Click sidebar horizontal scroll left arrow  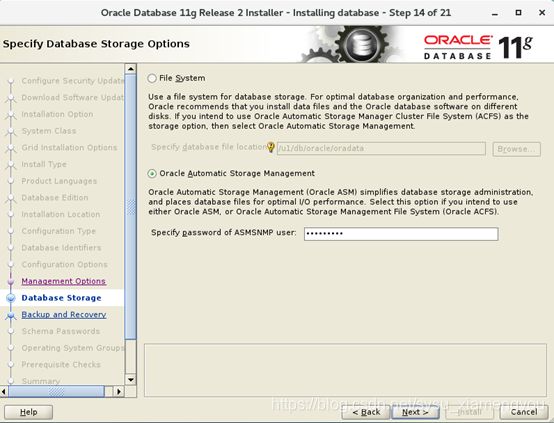click(x=4, y=392)
